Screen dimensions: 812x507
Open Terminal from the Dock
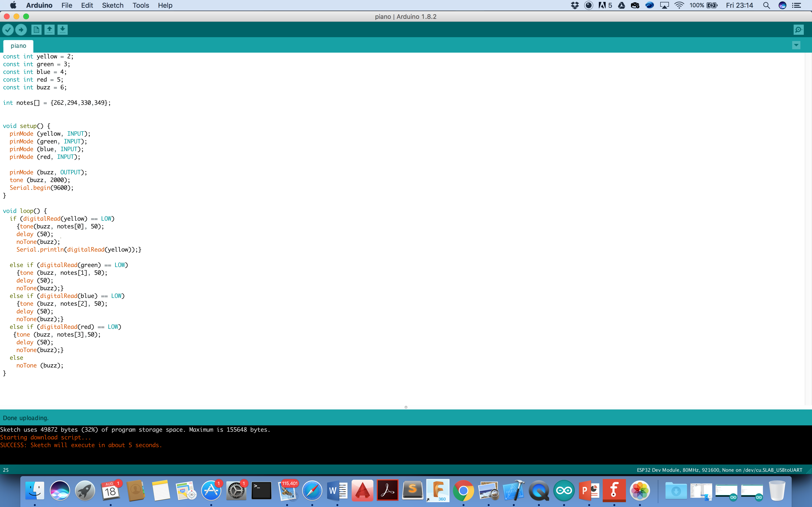coord(261,491)
